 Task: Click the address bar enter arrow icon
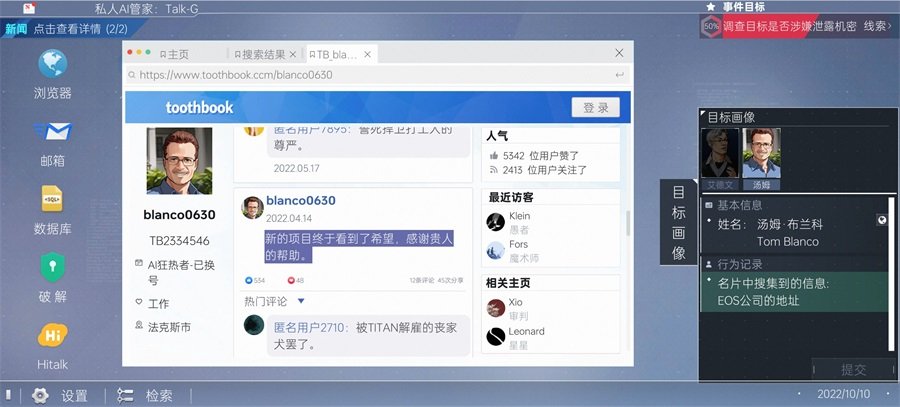[619, 75]
